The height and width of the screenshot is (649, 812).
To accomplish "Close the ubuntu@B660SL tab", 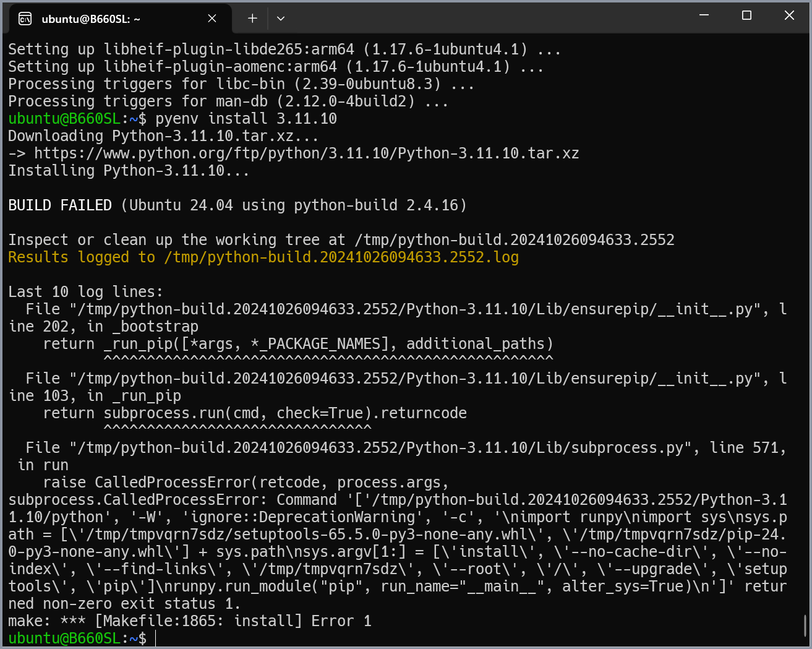I will (x=212, y=19).
